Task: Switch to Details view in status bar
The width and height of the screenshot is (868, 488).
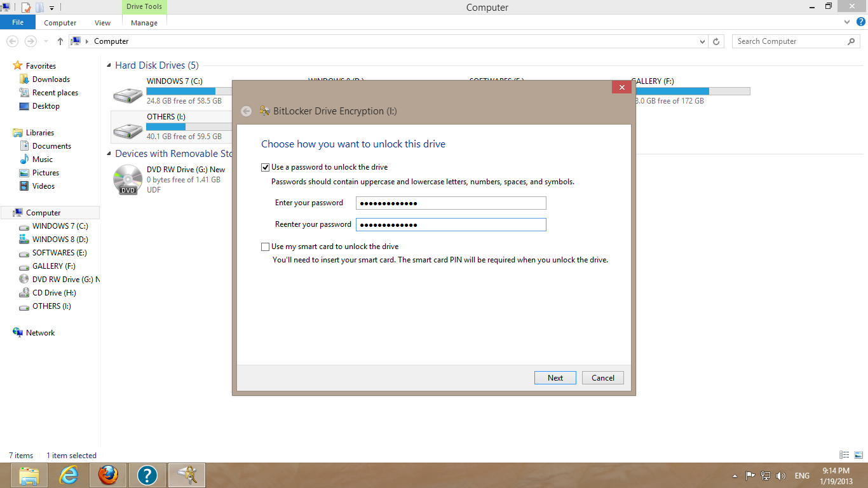Action: click(x=844, y=455)
